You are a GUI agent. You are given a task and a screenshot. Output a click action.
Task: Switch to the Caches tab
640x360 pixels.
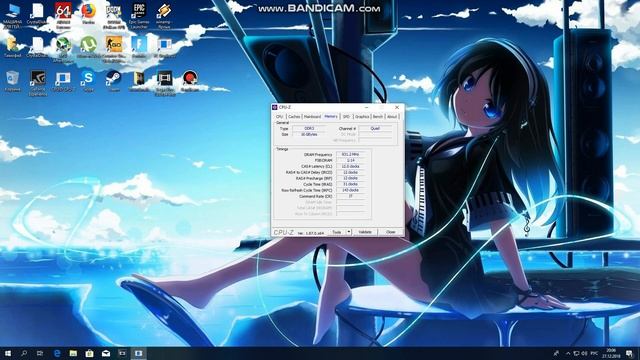tap(294, 117)
